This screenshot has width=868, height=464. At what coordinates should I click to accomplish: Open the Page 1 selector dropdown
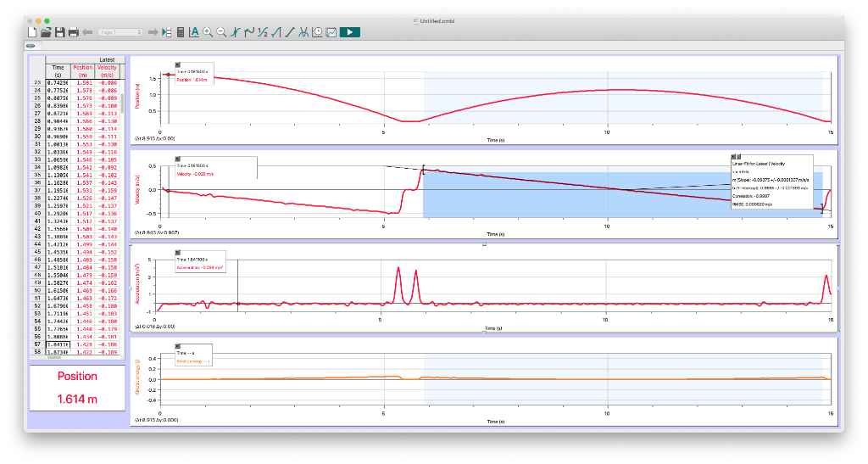click(x=120, y=33)
